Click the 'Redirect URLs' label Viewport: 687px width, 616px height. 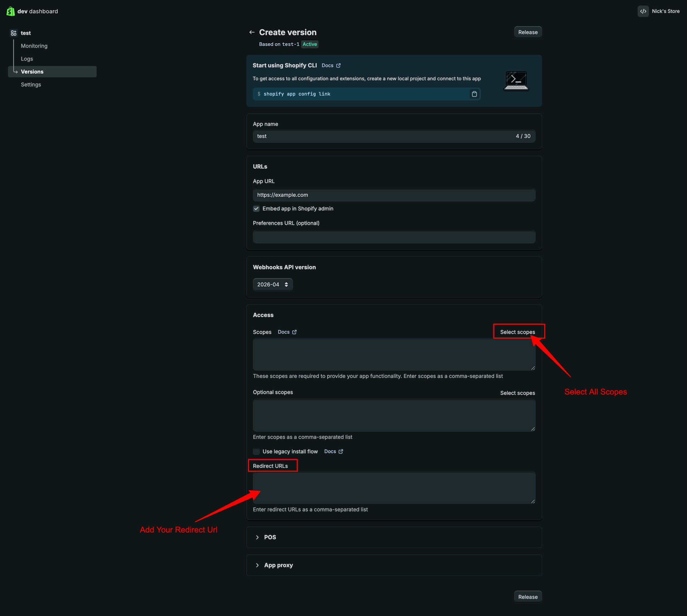[271, 466]
